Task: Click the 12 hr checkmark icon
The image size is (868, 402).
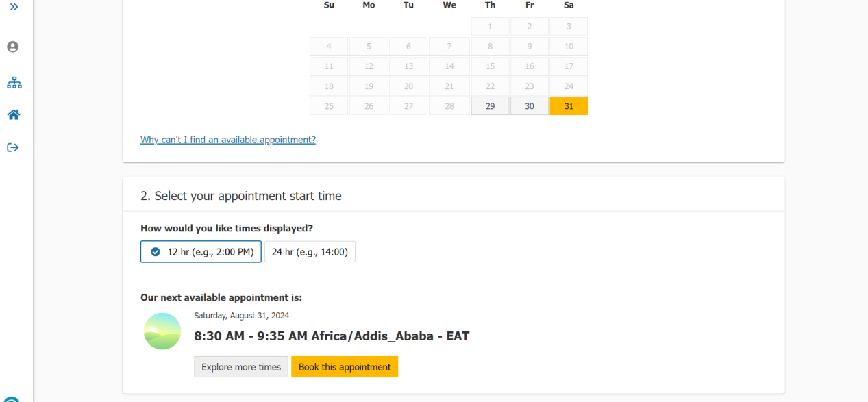Action: click(156, 252)
